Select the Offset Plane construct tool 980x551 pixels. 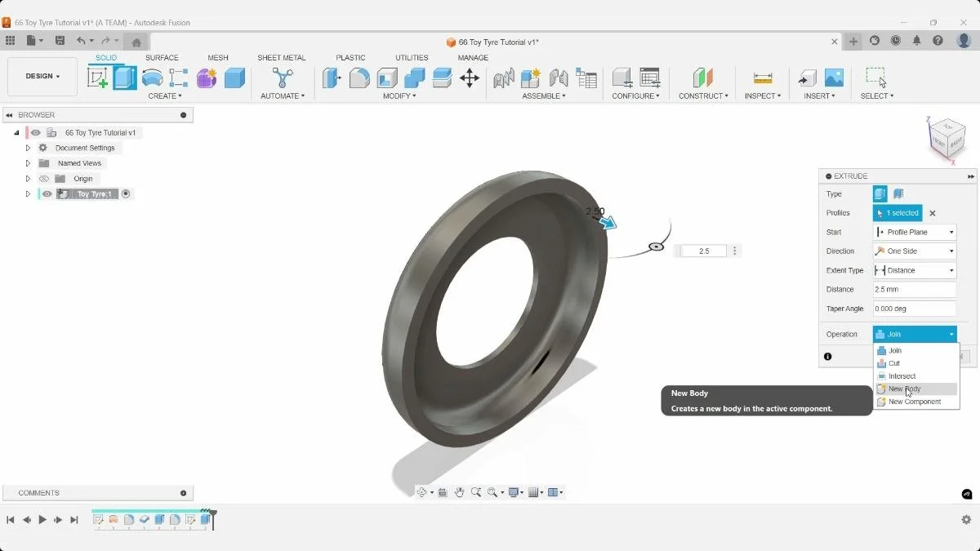pyautogui.click(x=703, y=78)
